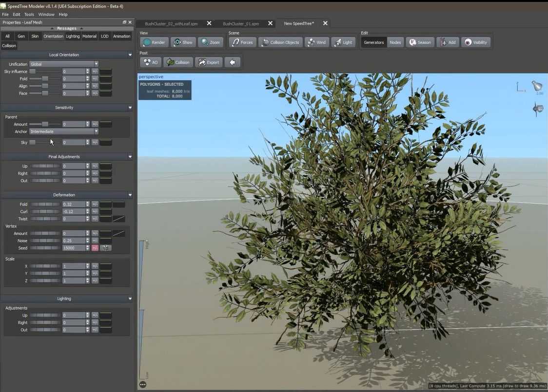
Task: Open the Tools menu
Action: click(29, 14)
